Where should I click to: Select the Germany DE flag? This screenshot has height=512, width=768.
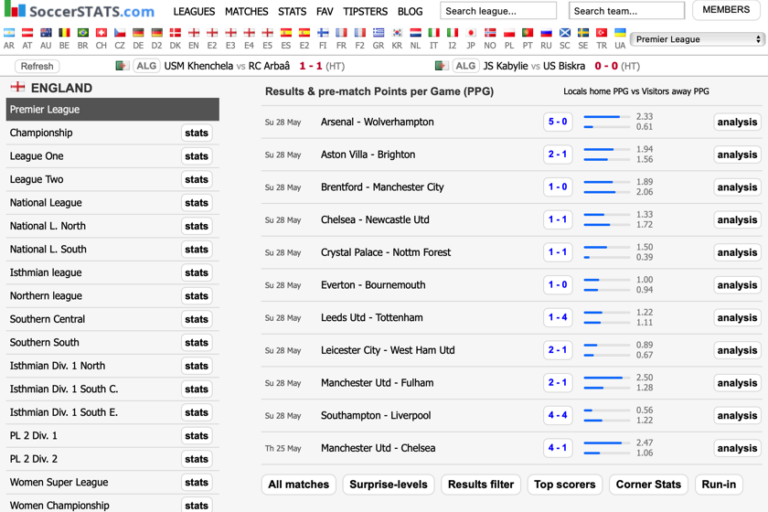pyautogui.click(x=138, y=33)
